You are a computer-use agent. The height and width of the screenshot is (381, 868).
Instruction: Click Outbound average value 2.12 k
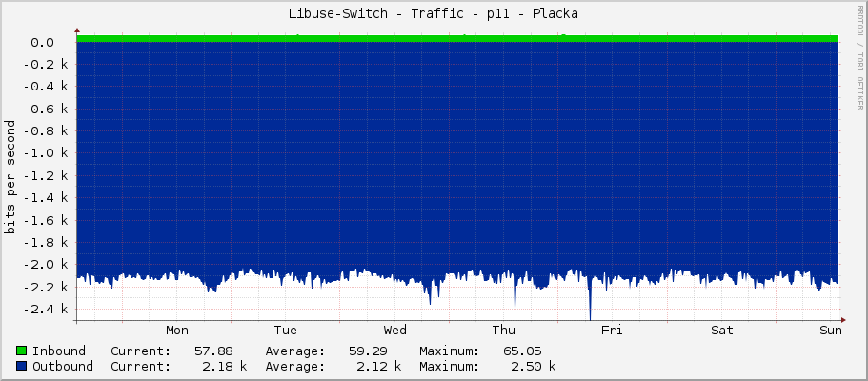[379, 366]
